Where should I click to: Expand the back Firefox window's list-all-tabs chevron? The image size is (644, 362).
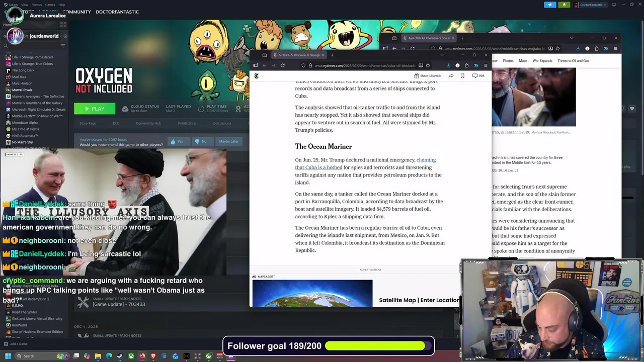pos(572,38)
